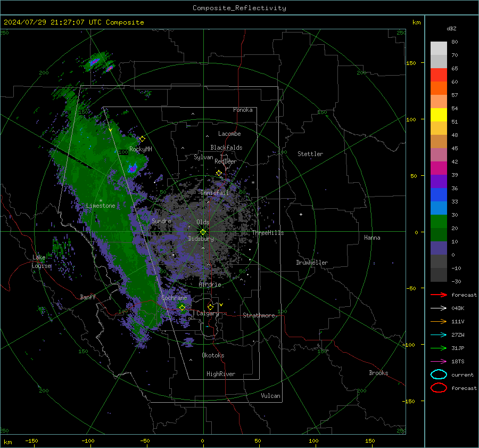Click the dBZ legend heading
479x448 pixels.
click(451, 28)
